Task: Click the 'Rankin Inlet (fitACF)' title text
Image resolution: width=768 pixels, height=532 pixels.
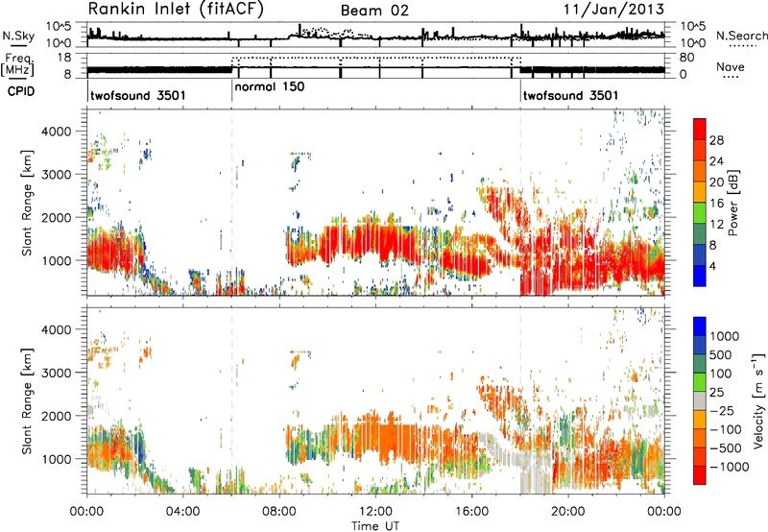Action: [x=176, y=10]
